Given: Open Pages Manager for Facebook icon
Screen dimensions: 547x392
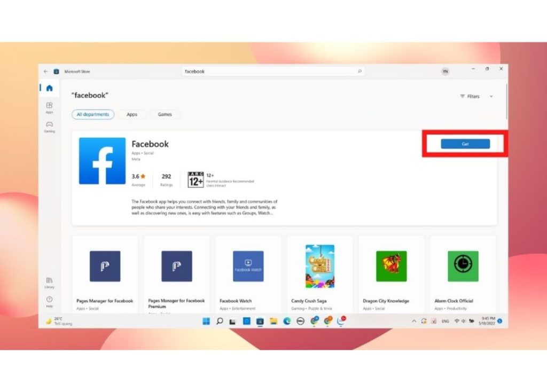Looking at the screenshot, I should point(105,266).
